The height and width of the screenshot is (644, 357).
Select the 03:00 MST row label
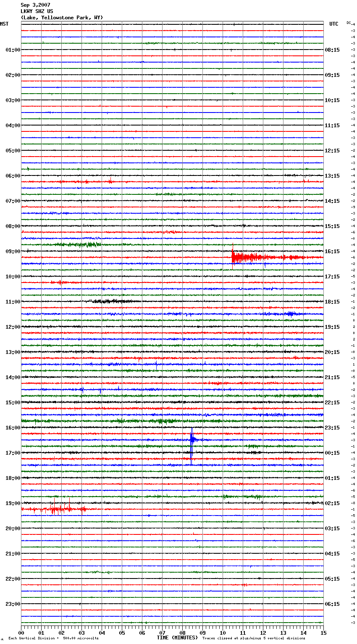point(13,100)
